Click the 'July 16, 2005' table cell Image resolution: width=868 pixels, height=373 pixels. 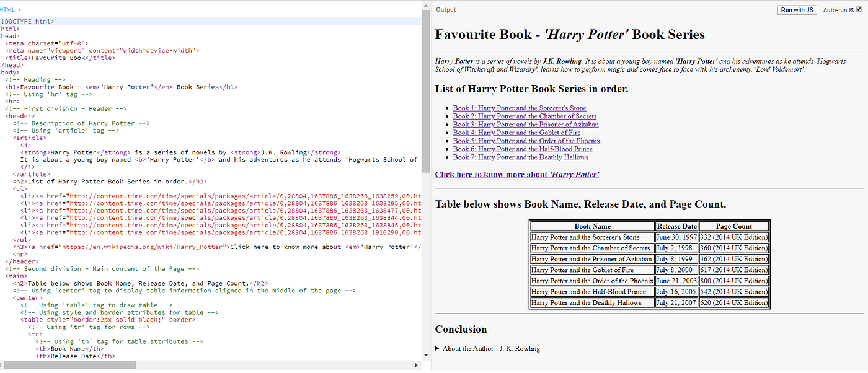(677, 291)
